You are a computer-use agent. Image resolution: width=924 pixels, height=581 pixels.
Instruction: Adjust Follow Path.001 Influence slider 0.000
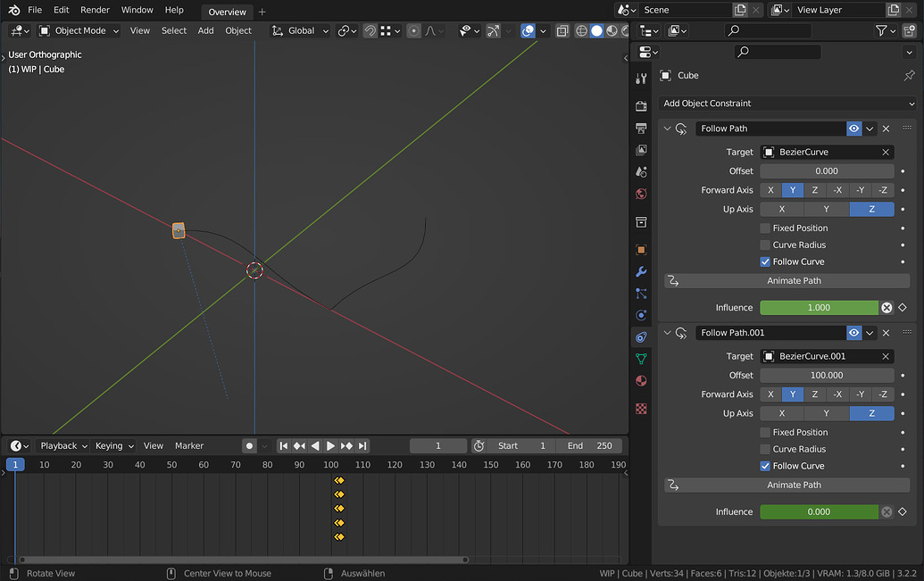820,512
